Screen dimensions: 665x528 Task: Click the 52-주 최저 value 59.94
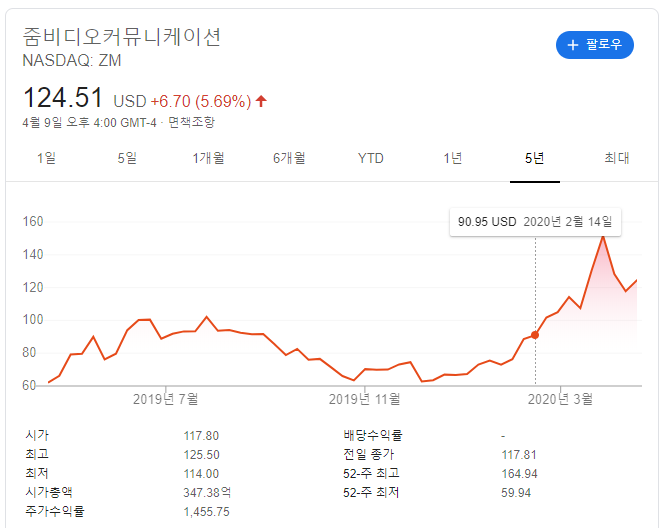pyautogui.click(x=516, y=493)
